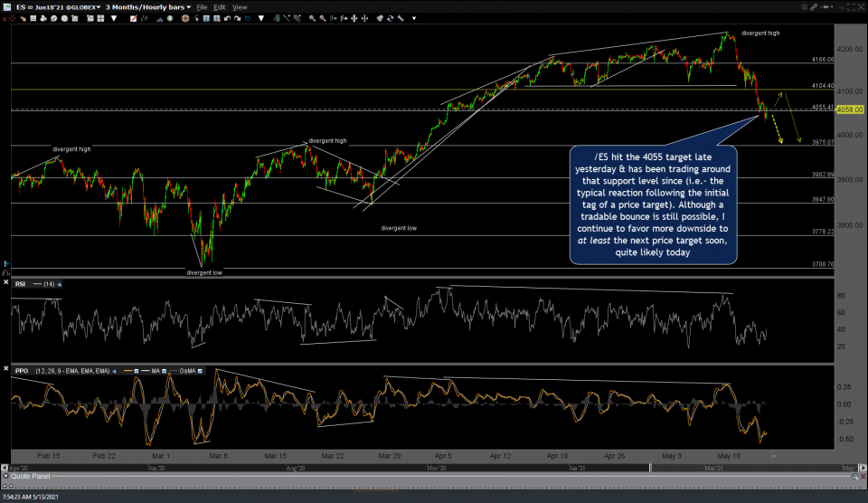Screen dimensions: 868x503
Task: Close the RSI indicator panel
Action: click(5, 282)
